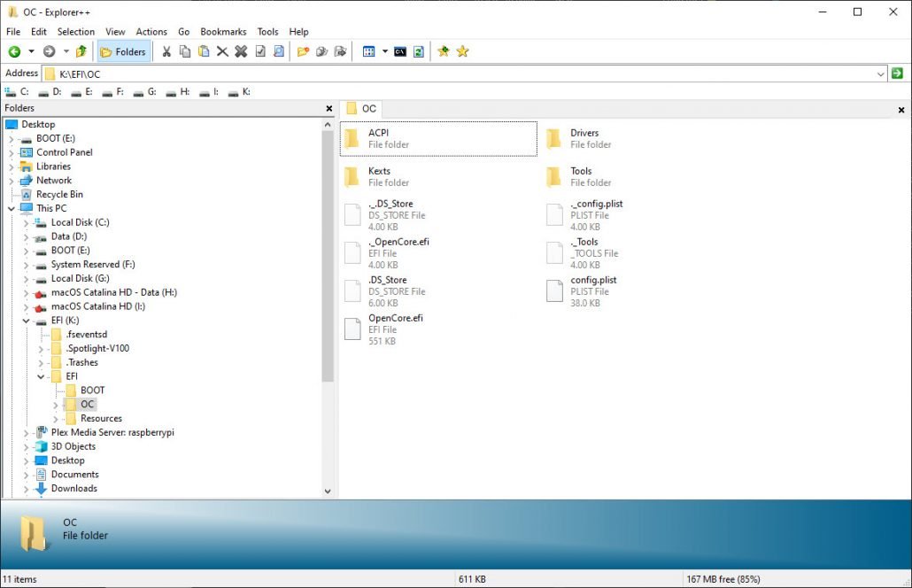Click the yellow star Bookmarks icon
This screenshot has width=912, height=588.
click(462, 51)
